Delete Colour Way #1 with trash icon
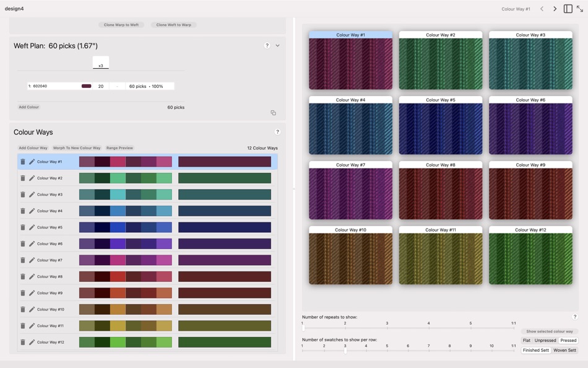Viewport: 588px width, 368px height. [x=22, y=162]
